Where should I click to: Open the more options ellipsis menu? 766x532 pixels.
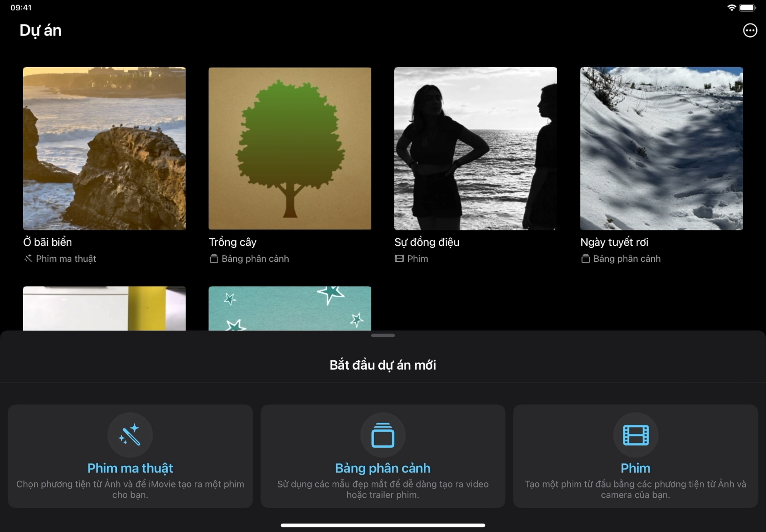pos(750,30)
